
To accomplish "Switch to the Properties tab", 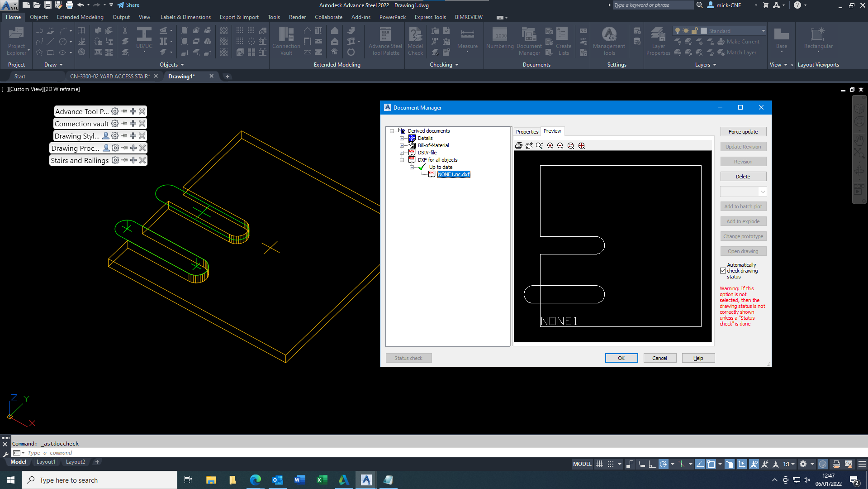I will coord(526,131).
